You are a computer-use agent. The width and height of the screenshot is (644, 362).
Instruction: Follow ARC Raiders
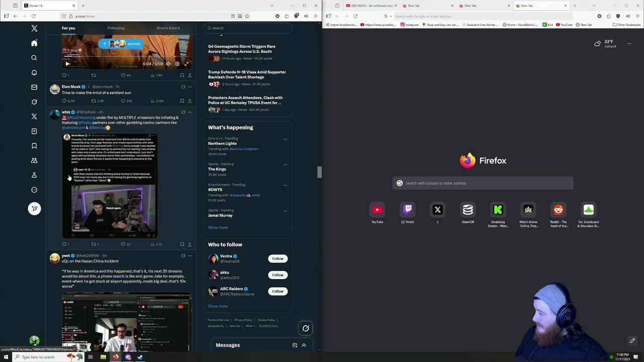click(278, 291)
